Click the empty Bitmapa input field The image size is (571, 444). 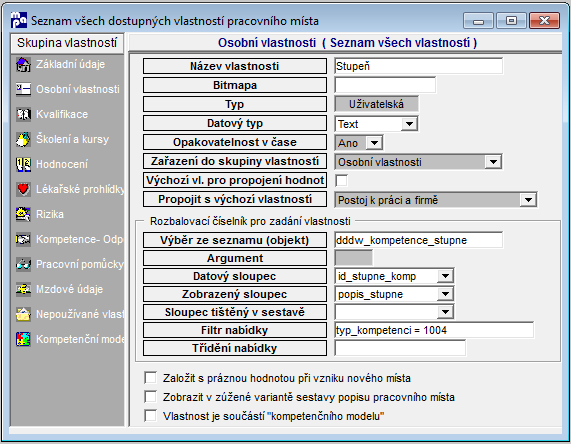[x=385, y=85]
